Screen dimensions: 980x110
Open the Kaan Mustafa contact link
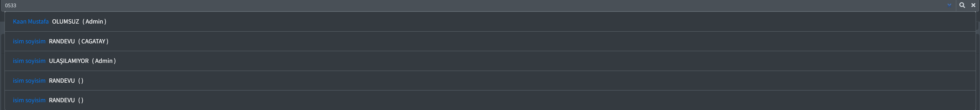31,22
